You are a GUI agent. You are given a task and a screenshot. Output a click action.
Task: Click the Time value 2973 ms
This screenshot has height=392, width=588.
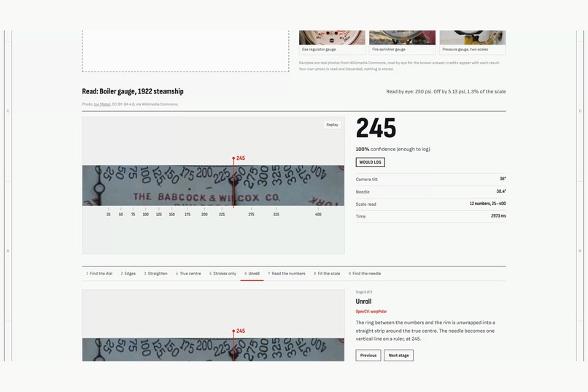498,216
